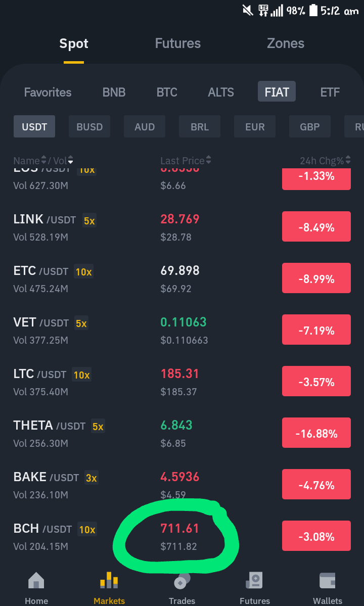This screenshot has width=364, height=606.
Task: Sort list by Name arrows
Action: pos(43,160)
